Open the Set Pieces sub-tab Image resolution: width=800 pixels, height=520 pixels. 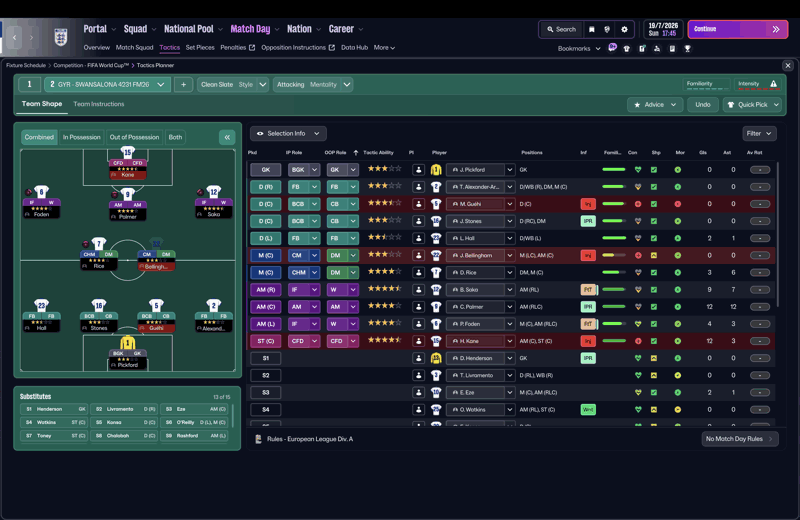pyautogui.click(x=200, y=47)
